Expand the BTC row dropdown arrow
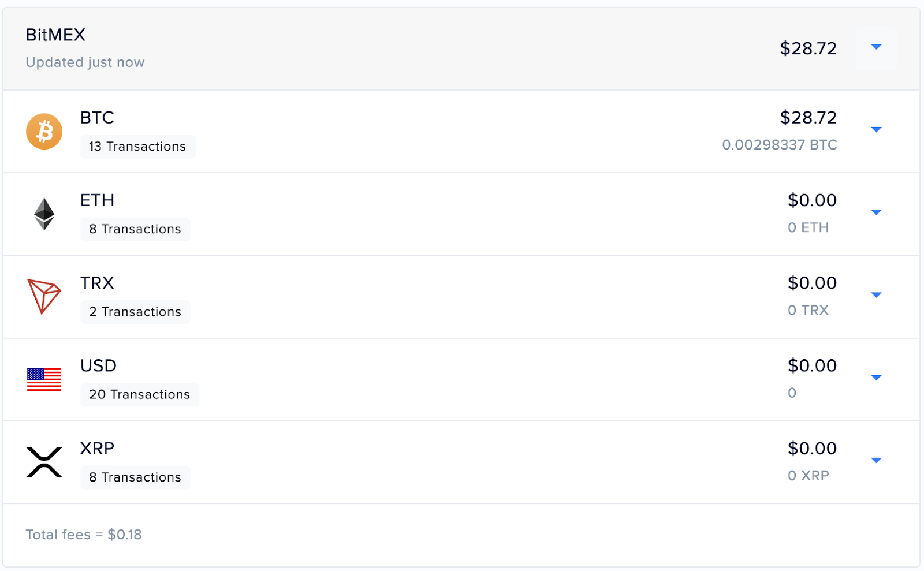This screenshot has height=571, width=924. [x=876, y=130]
